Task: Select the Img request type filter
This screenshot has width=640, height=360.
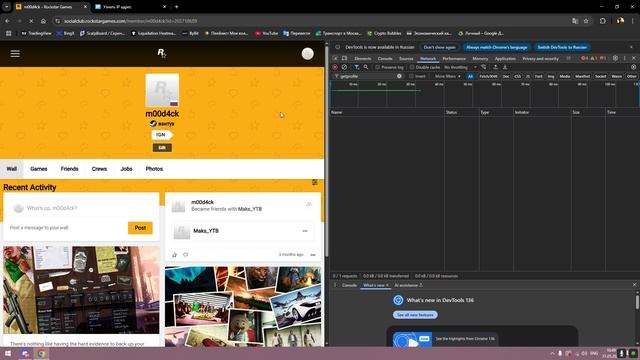Action: 551,76
